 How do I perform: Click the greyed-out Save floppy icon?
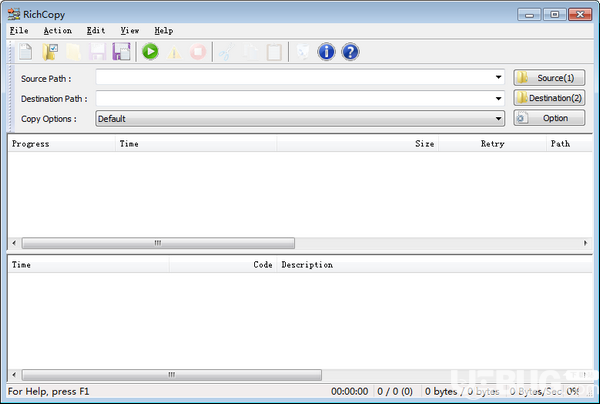coord(97,52)
